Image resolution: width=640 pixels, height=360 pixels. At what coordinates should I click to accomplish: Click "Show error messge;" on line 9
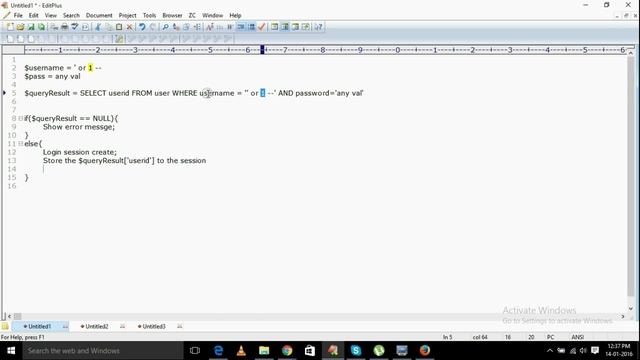tap(79, 127)
